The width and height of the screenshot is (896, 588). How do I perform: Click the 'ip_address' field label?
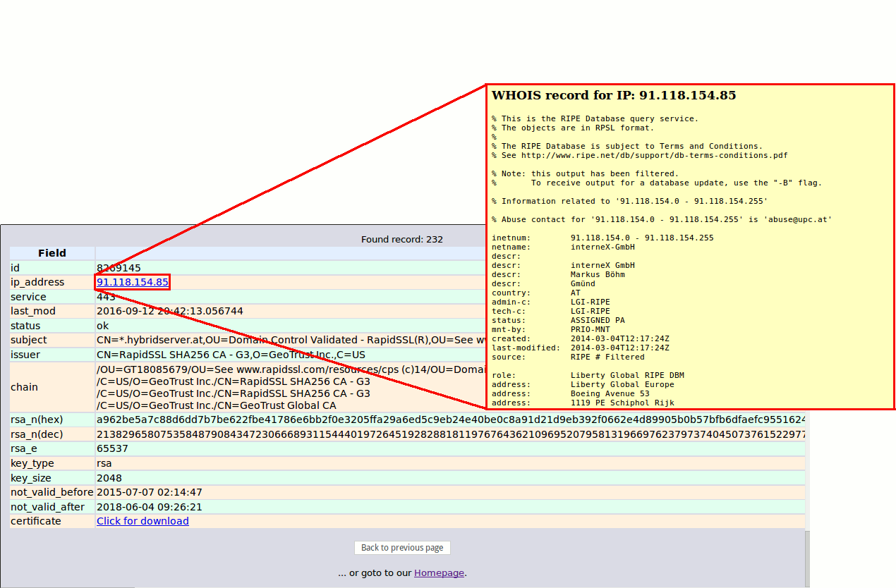click(37, 282)
